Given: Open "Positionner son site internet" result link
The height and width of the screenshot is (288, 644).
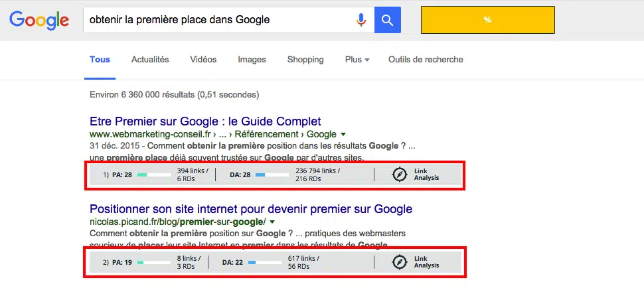Looking at the screenshot, I should pos(251,209).
